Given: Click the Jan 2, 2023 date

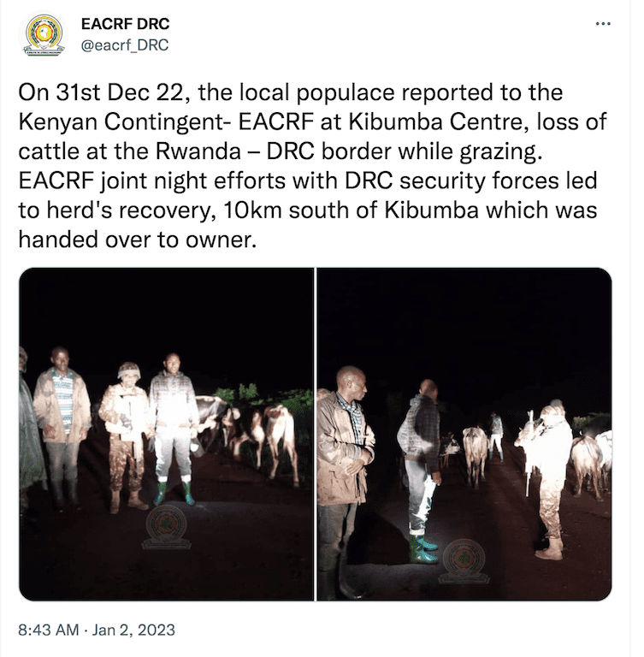Looking at the screenshot, I should [x=133, y=630].
